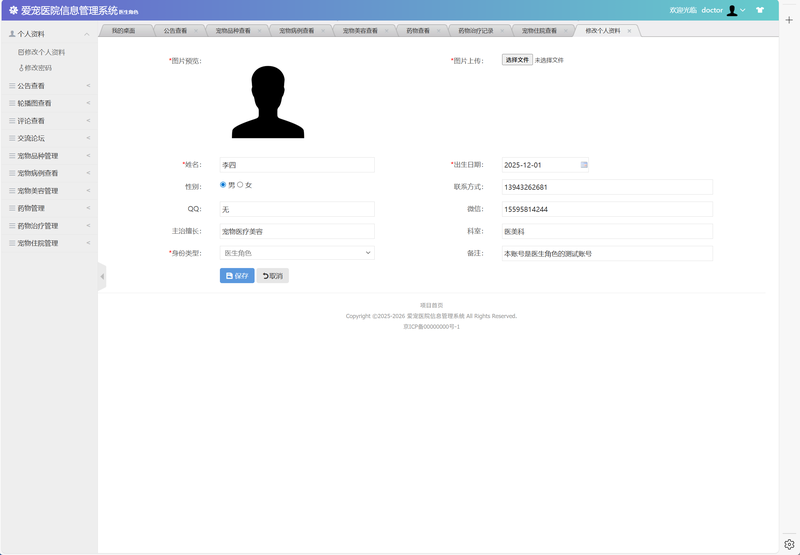Focus the 姓名 input field
Image resolution: width=800 pixels, height=555 pixels.
point(297,165)
